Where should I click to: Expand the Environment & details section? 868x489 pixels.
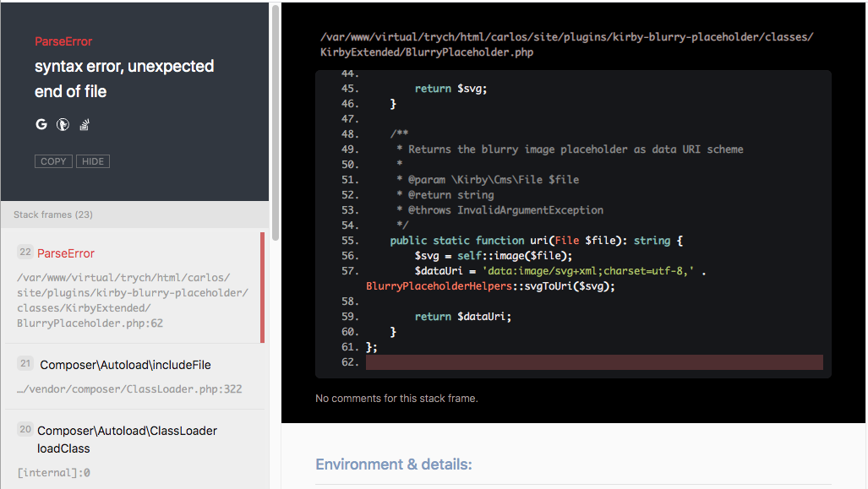394,464
